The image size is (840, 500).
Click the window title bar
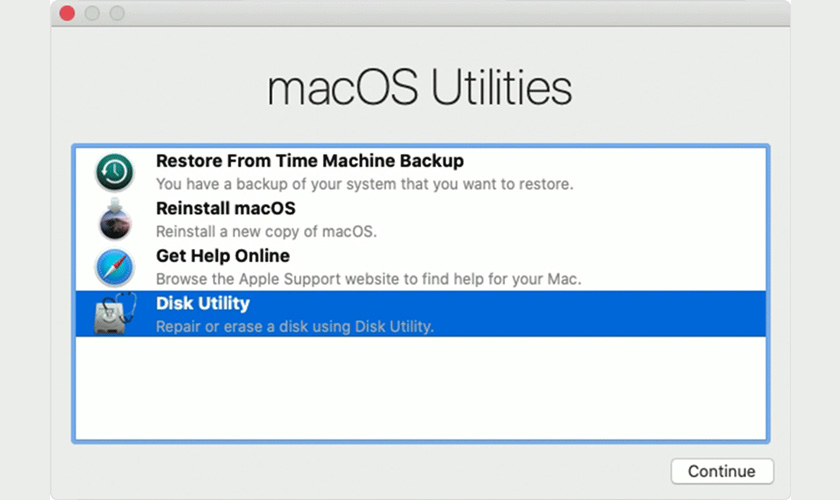pos(421,13)
